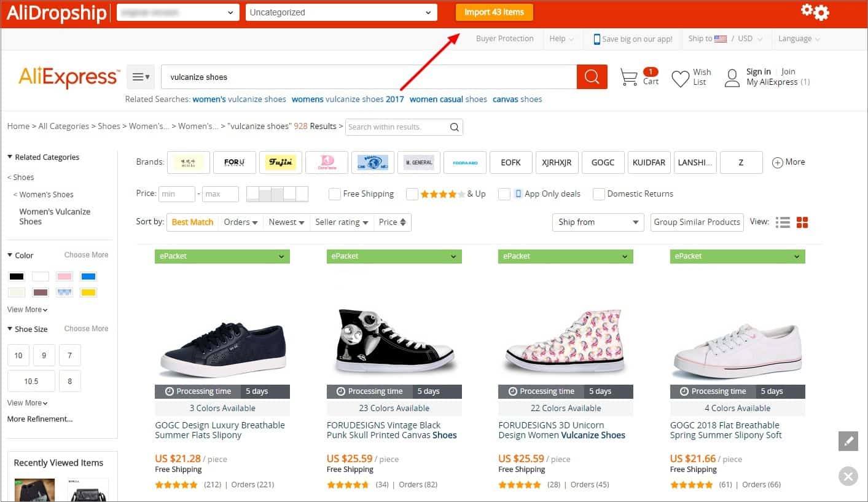Select shoe size 8
The image size is (868, 502).
coord(70,381)
